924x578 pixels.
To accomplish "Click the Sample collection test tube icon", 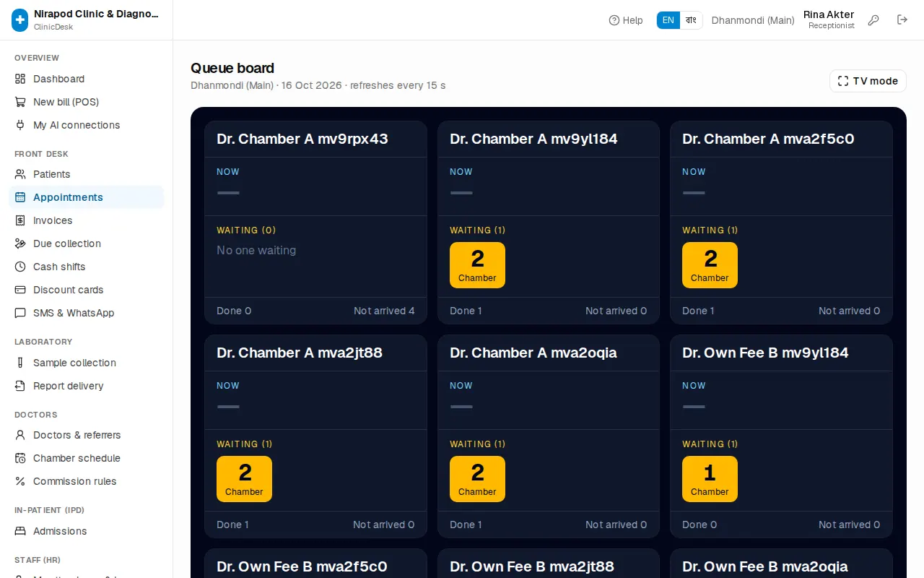I will coord(20,363).
